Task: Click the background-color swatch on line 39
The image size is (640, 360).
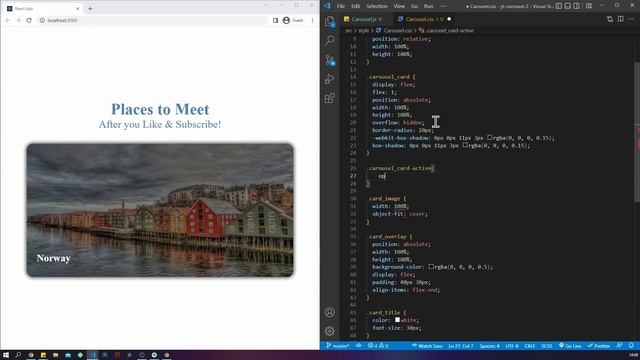Action: pos(431,267)
